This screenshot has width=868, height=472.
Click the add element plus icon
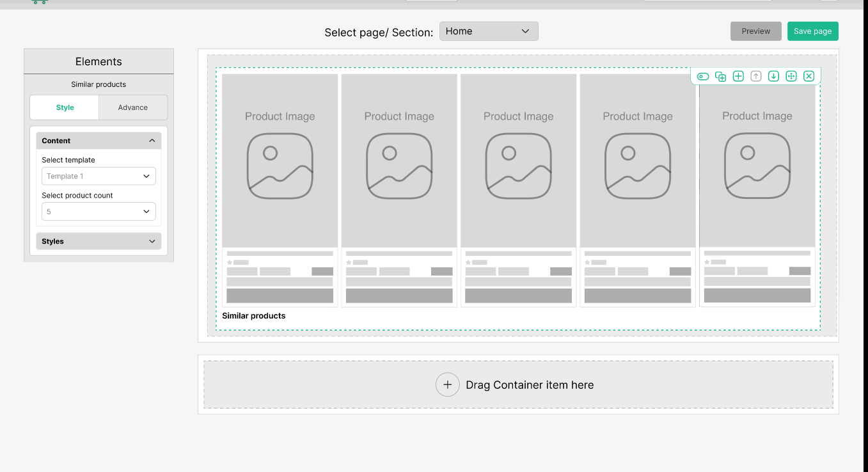click(x=738, y=76)
